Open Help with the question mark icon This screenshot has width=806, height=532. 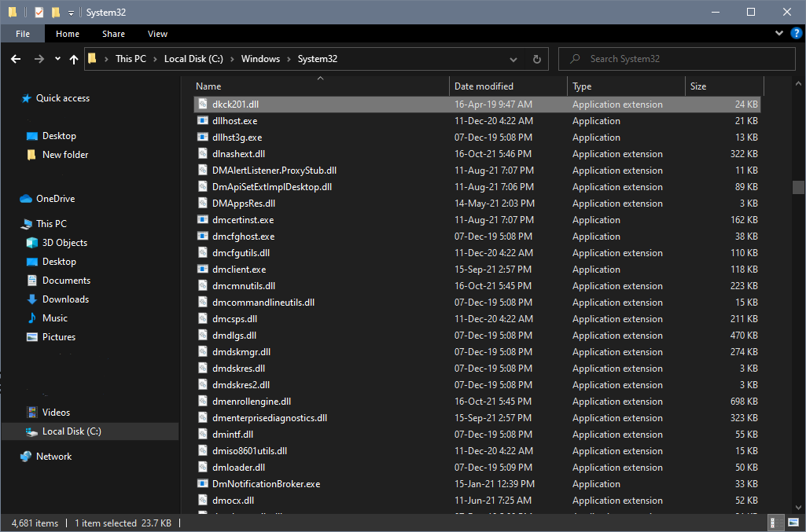coord(796,33)
